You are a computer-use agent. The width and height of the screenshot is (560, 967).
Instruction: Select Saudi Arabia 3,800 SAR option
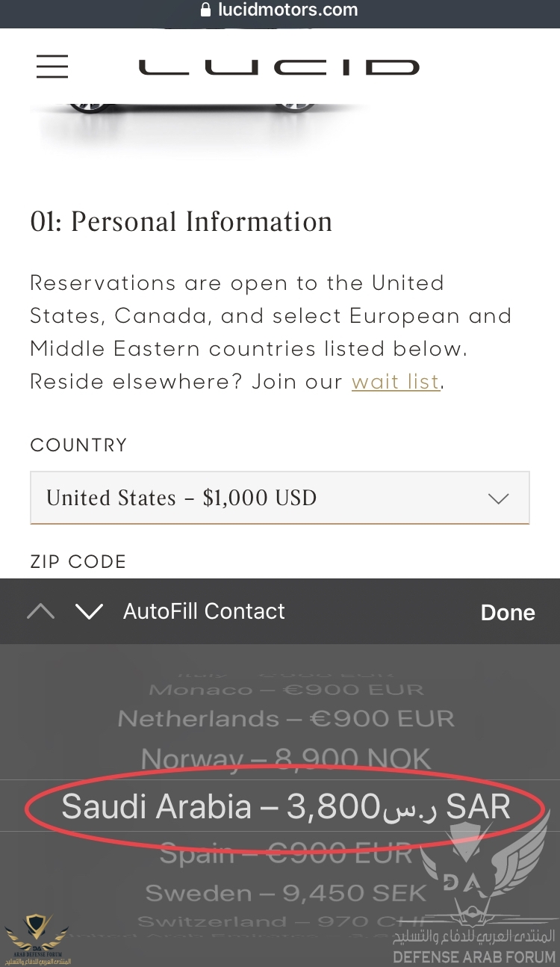(x=286, y=807)
